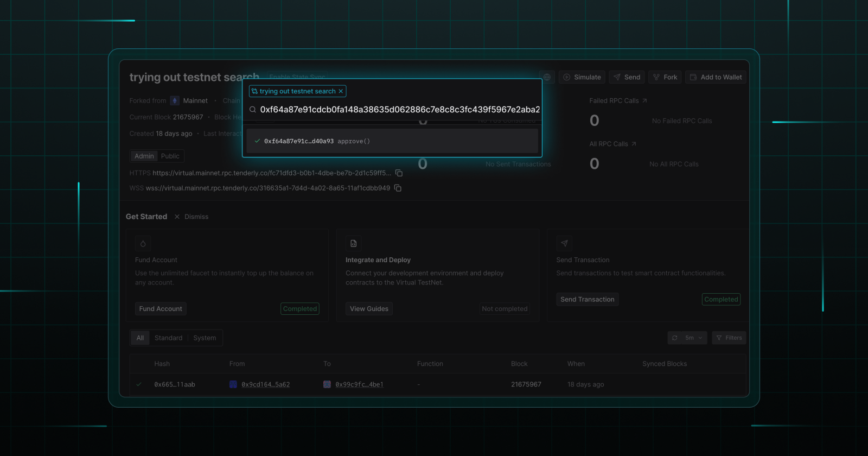The width and height of the screenshot is (868, 456).
Task: Select the System transactions tab
Action: [205, 338]
